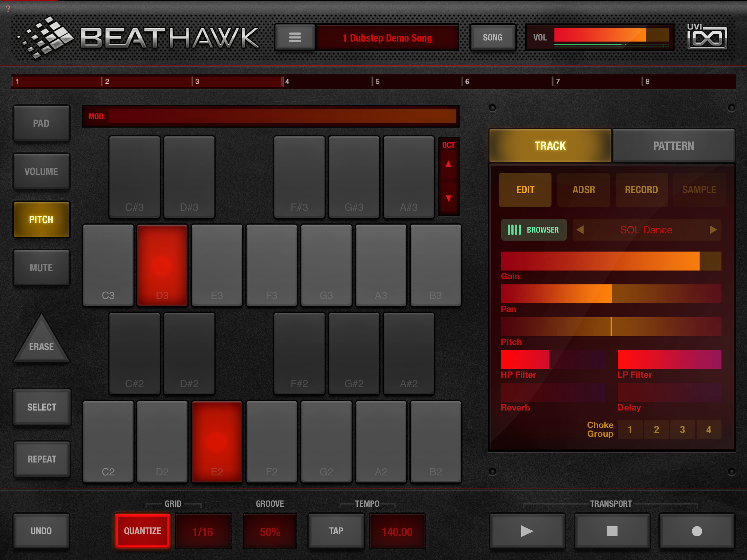Adjust the Gain slider
The width and height of the screenshot is (747, 560).
click(611, 261)
